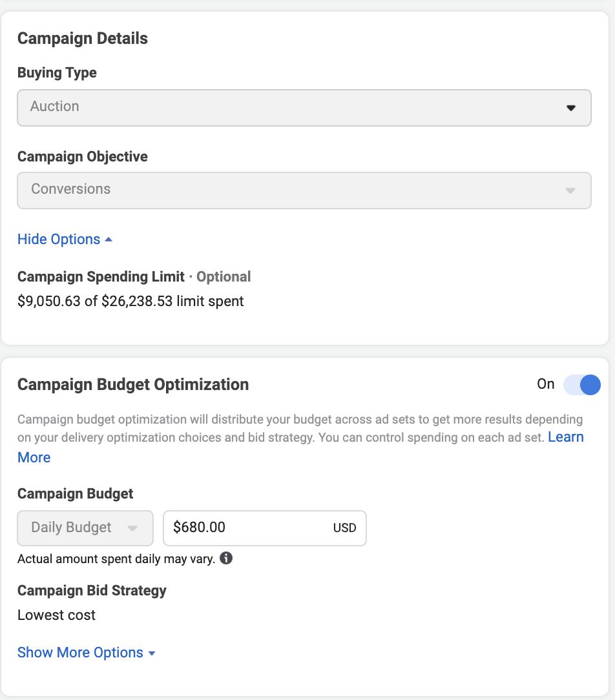Click the spending limit amount text
The image size is (615, 700).
pyautogui.click(x=130, y=301)
